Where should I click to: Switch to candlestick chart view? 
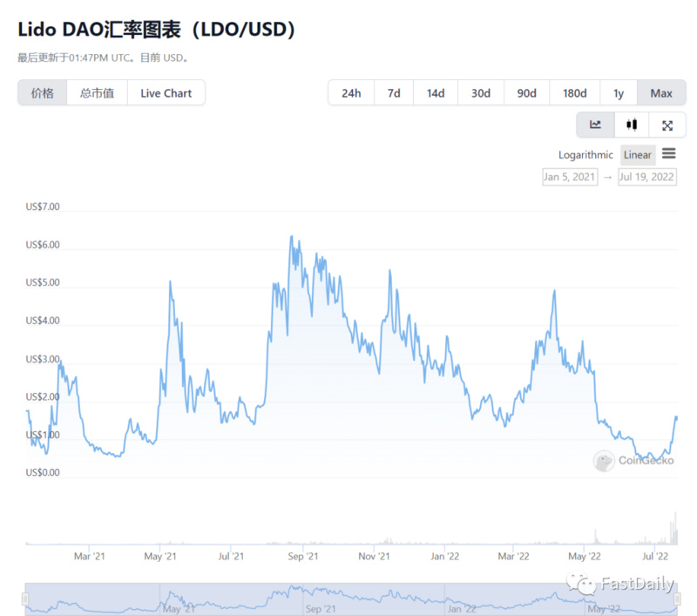(632, 125)
